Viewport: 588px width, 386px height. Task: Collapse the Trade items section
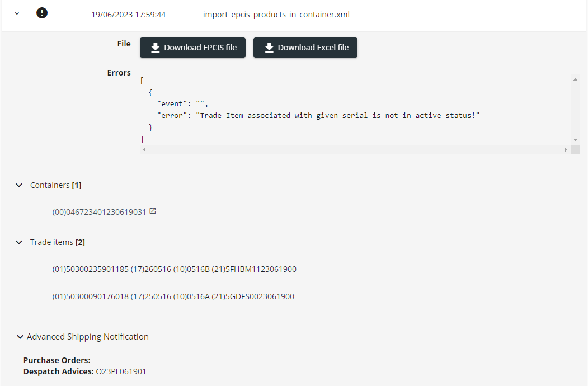pyautogui.click(x=18, y=242)
